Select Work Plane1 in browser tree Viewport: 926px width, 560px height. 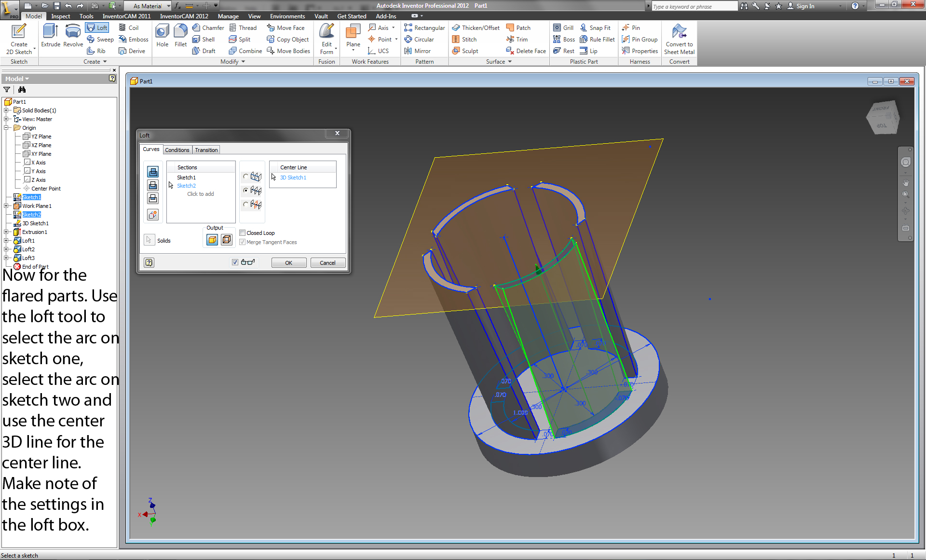coord(37,206)
